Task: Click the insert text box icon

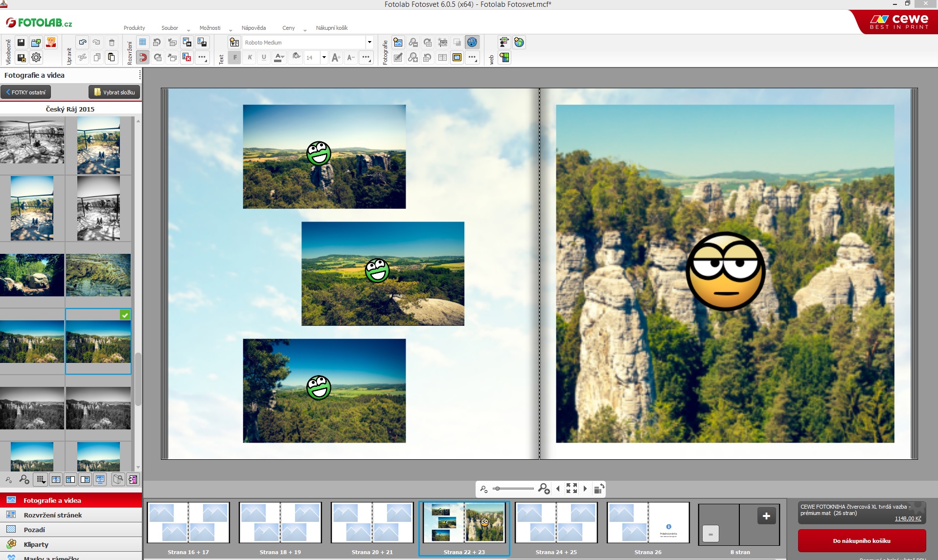Action: [x=234, y=43]
